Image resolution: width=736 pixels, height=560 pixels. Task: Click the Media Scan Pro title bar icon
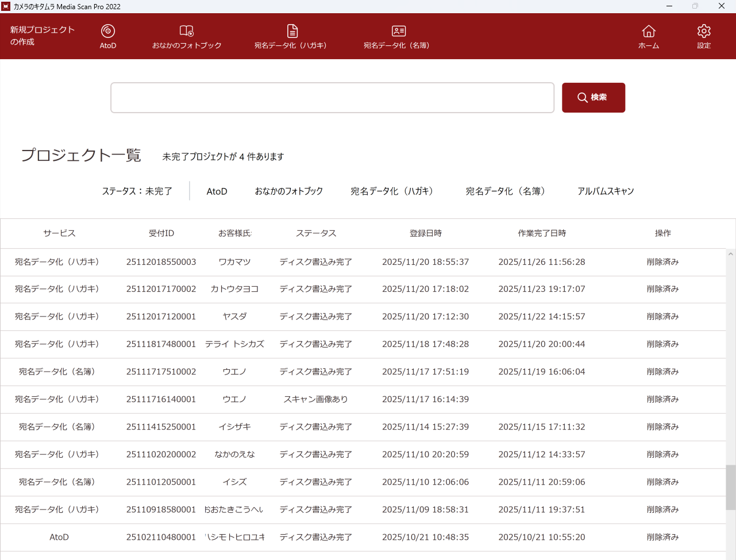[x=6, y=6]
